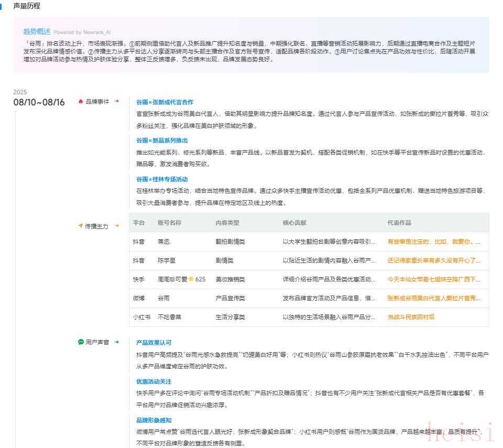Click the 生活分享类 content type cell
The image size is (503, 448).
click(x=231, y=317)
